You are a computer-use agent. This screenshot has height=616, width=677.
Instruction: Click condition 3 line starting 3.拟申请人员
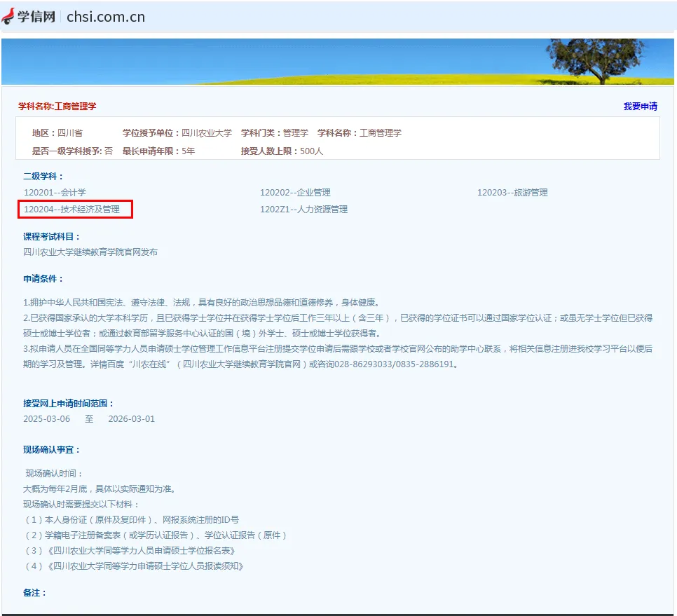point(338,357)
